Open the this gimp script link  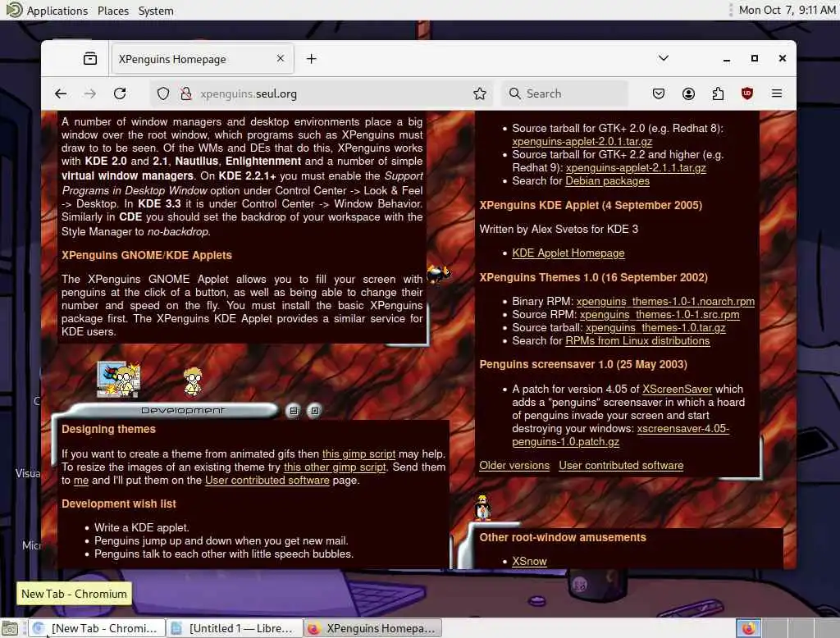pos(358,454)
